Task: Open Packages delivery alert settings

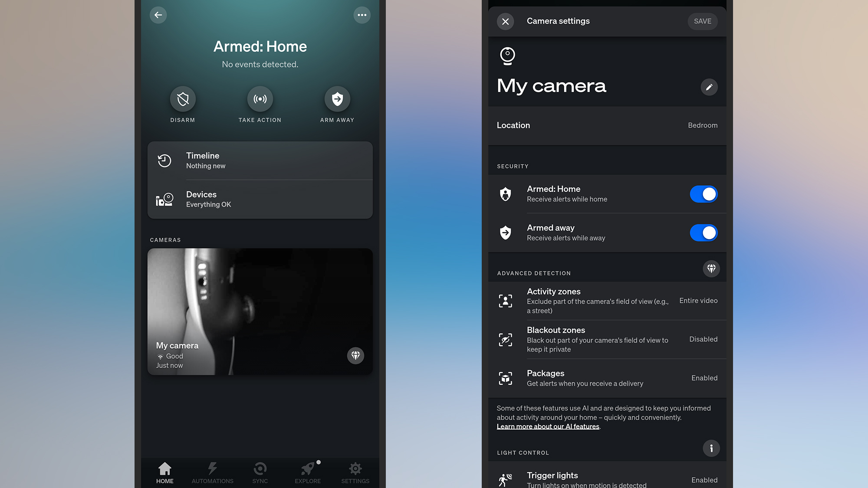Action: pyautogui.click(x=607, y=378)
